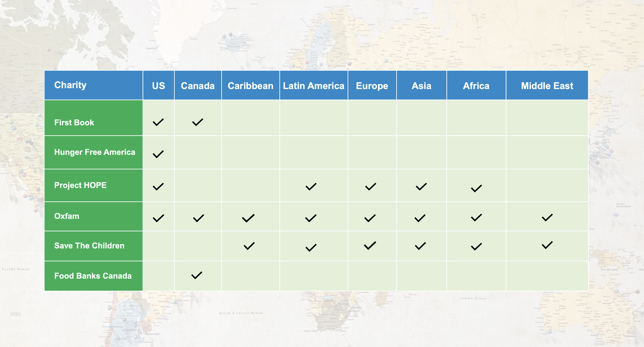Click the Charity column header
Viewport: 644px width, 347px height.
pos(70,85)
